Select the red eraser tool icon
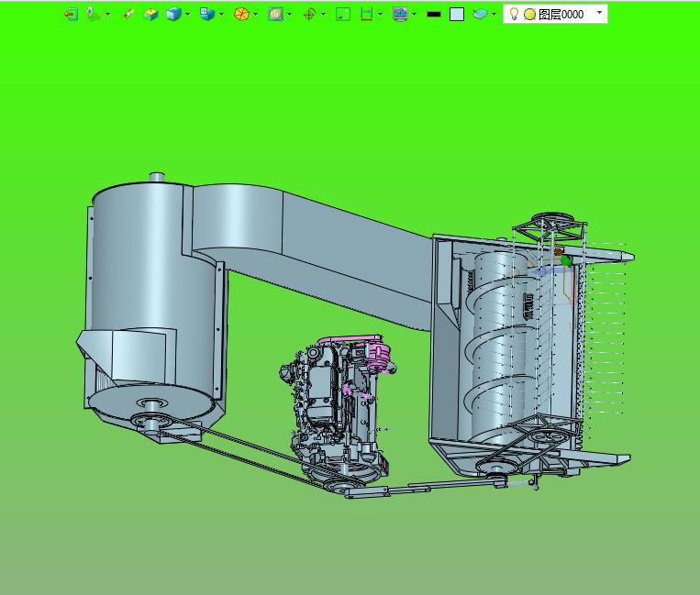The height and width of the screenshot is (595, 700). coord(128,15)
